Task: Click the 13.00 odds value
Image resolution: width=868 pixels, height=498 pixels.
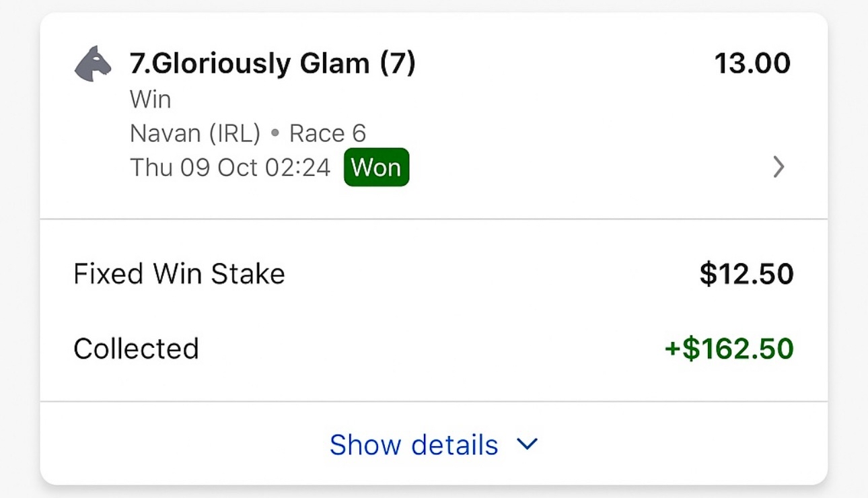Action: pos(752,64)
